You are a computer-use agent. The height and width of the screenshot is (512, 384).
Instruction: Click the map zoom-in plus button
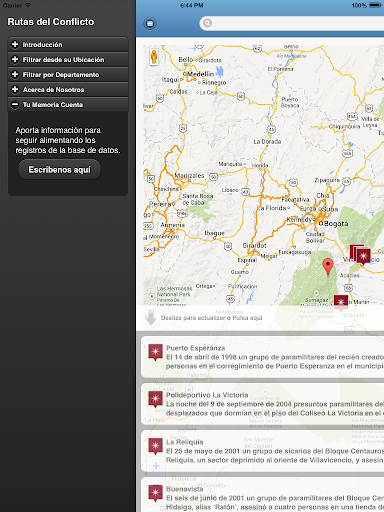coord(156,466)
